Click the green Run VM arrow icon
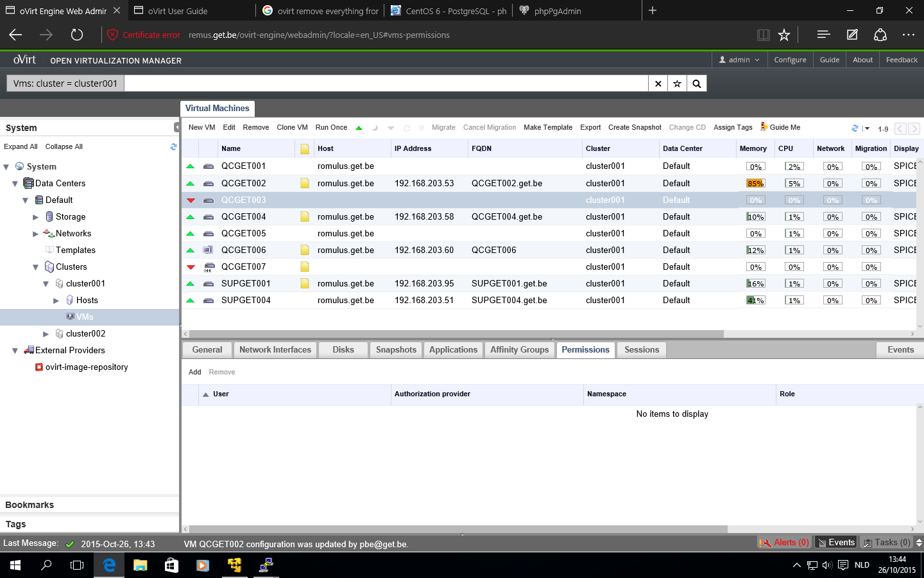Image resolution: width=924 pixels, height=578 pixels. coord(359,128)
